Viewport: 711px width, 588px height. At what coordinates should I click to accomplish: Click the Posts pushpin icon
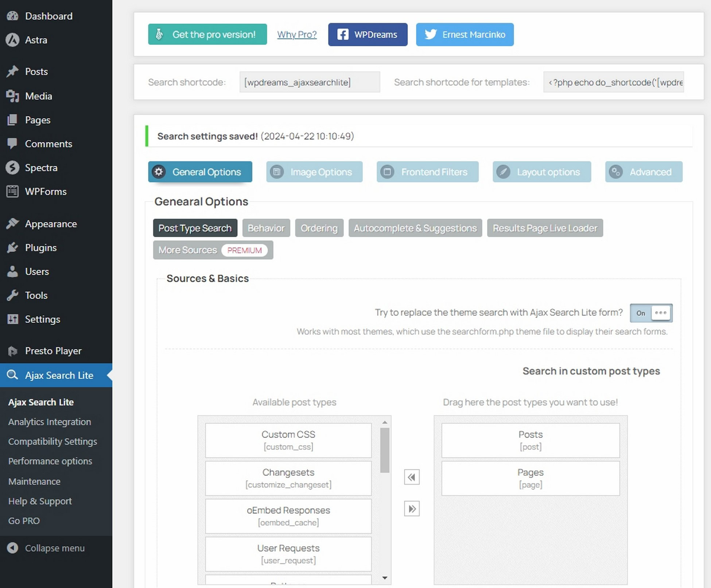[12, 71]
